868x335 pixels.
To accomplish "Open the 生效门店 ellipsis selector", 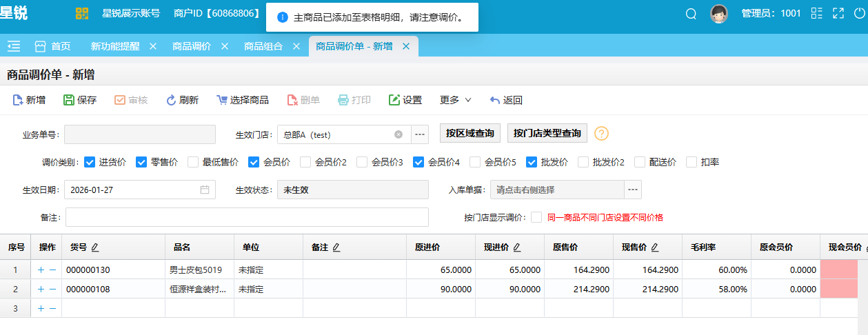I will tap(420, 134).
